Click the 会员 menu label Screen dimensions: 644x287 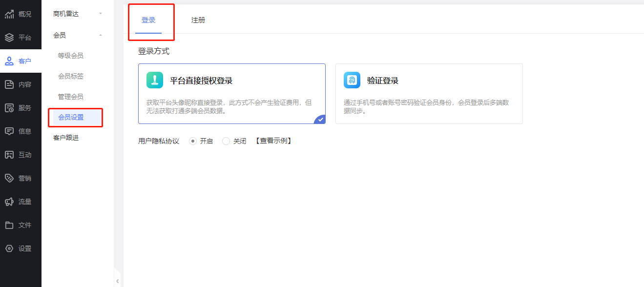(x=60, y=35)
